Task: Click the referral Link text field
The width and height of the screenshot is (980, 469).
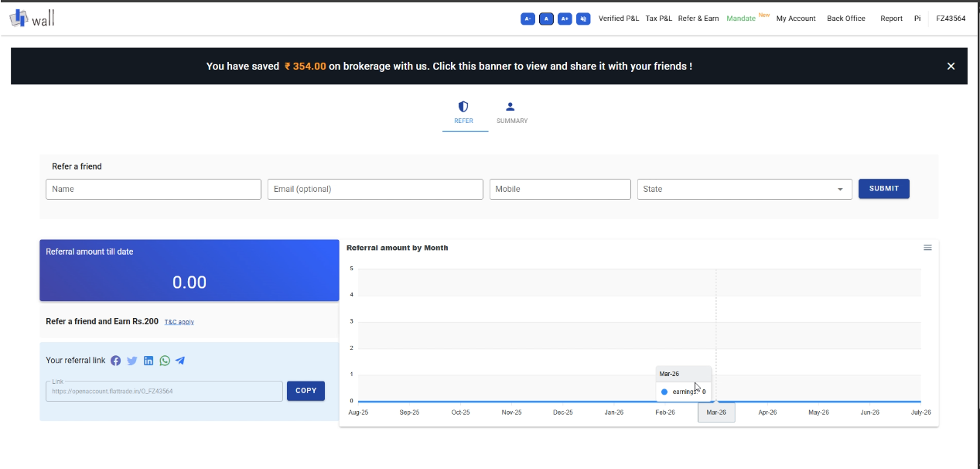Action: (164, 391)
